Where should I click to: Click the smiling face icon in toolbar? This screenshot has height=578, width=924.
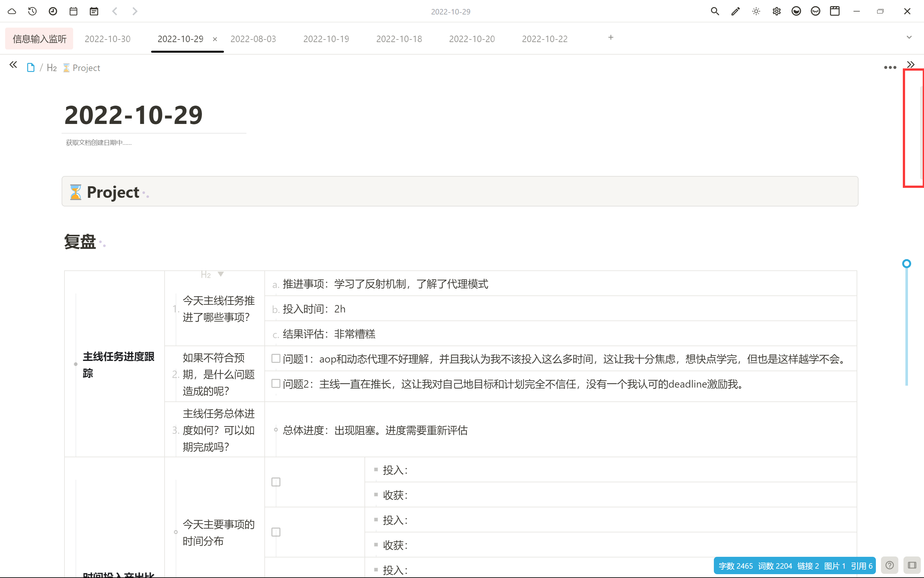pos(796,12)
